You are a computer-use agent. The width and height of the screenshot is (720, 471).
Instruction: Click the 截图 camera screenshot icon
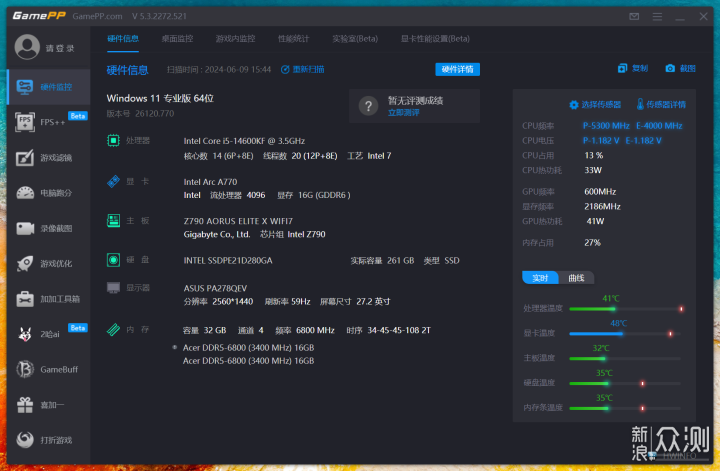click(x=670, y=68)
